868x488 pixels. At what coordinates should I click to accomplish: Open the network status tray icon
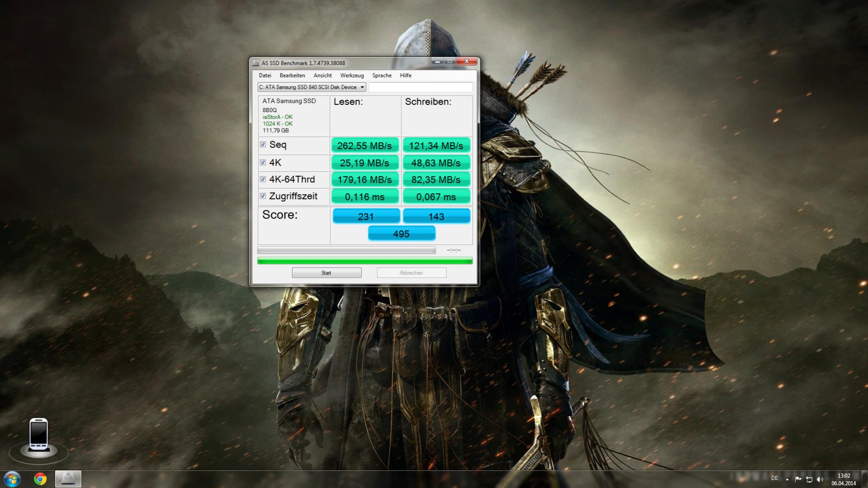coord(809,479)
